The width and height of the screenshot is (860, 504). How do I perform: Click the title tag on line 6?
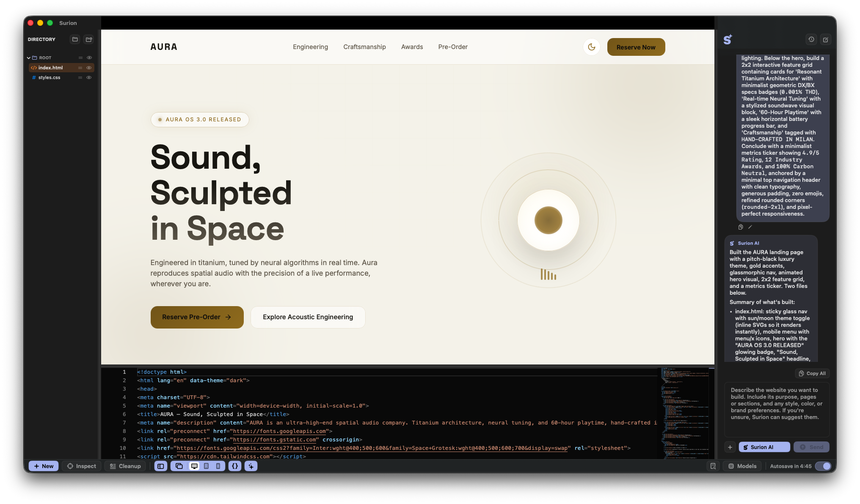pos(213,414)
